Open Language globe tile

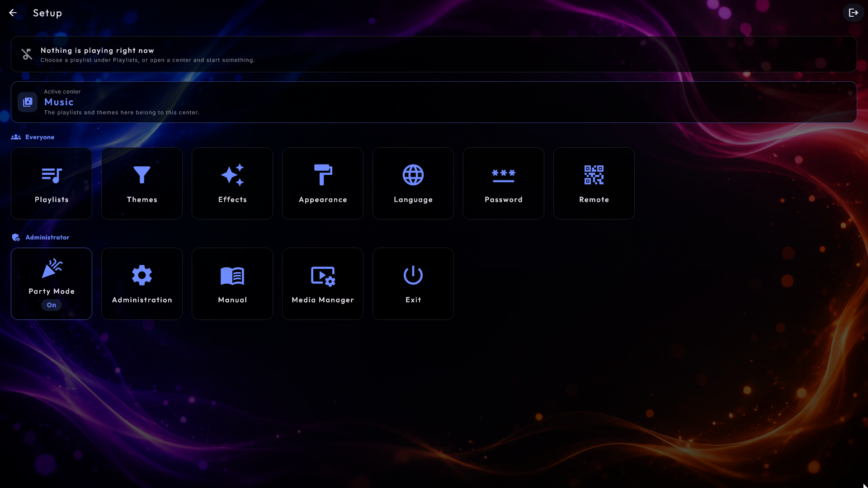[413, 183]
